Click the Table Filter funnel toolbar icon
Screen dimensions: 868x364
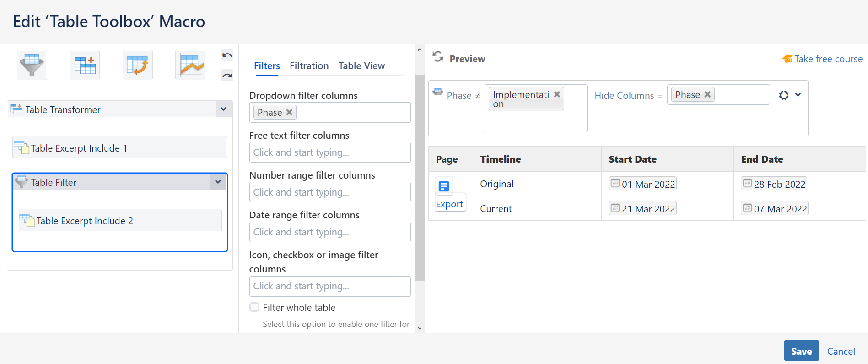(32, 65)
